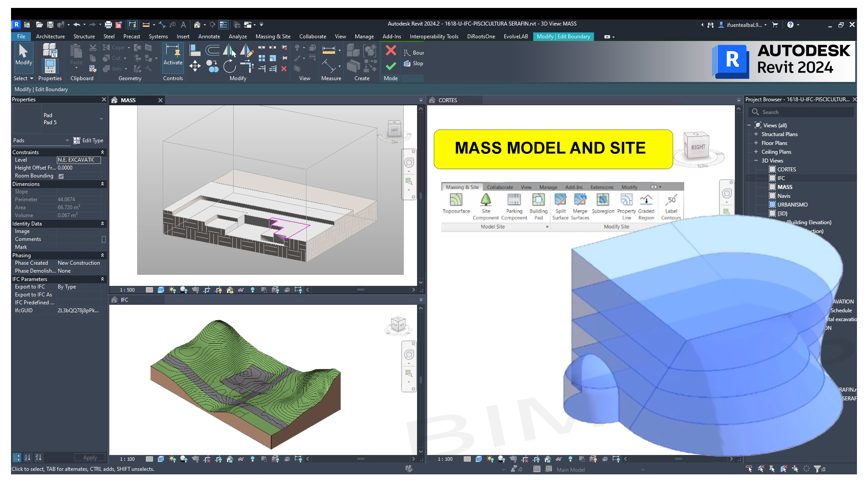Click Activate Dimensions in Controls panel
Screen dimensions: 868x503
173,55
